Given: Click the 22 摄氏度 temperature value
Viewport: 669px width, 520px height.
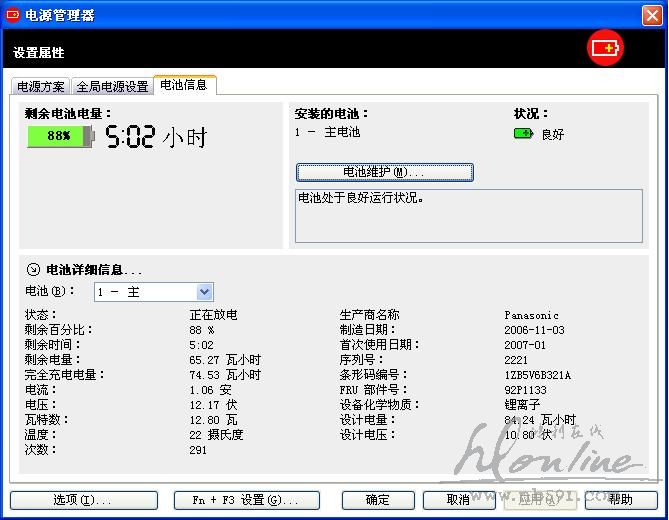Looking at the screenshot, I should click(x=216, y=435).
